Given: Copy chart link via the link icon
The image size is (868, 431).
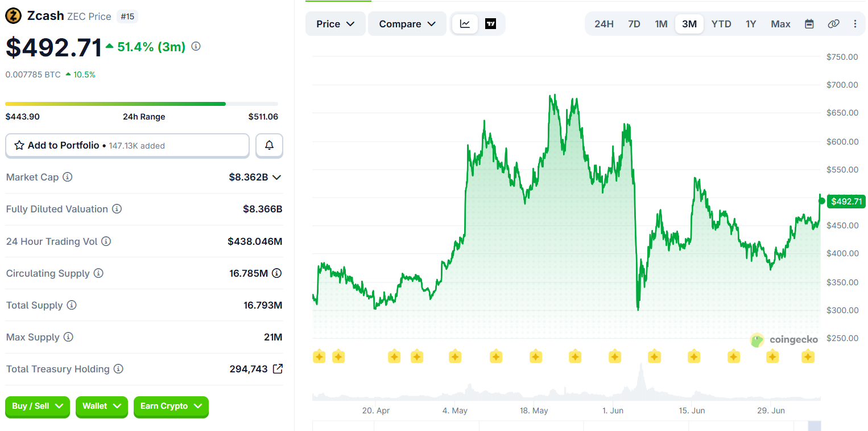Looking at the screenshot, I should tap(833, 24).
